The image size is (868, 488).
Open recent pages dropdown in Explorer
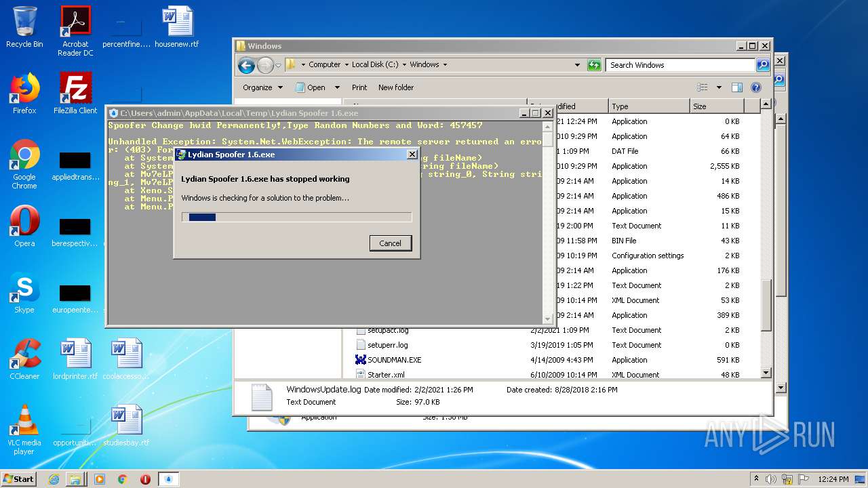coord(278,65)
